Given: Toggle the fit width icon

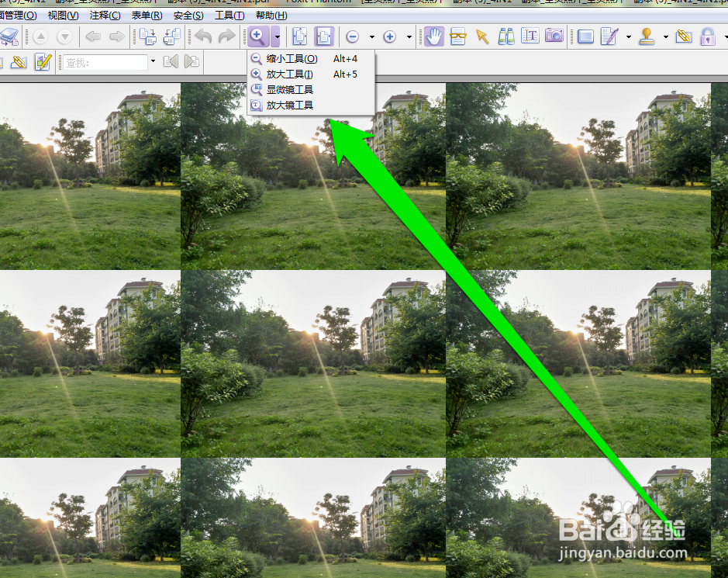Looking at the screenshot, I should pos(323,36).
